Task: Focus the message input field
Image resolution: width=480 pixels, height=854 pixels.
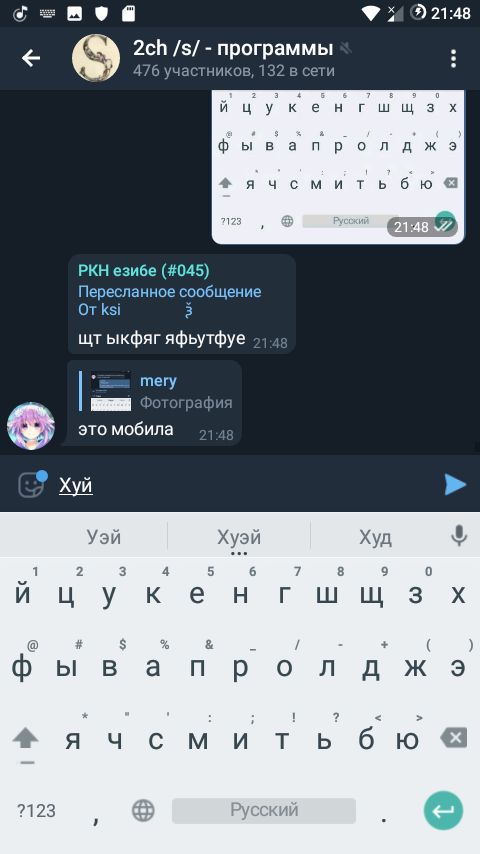Action: coord(248,484)
